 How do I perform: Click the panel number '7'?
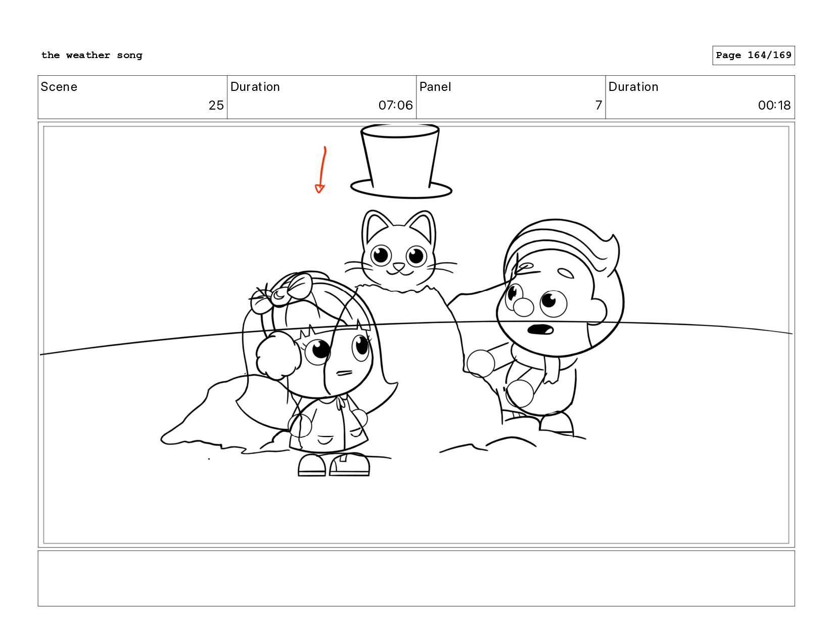(598, 105)
